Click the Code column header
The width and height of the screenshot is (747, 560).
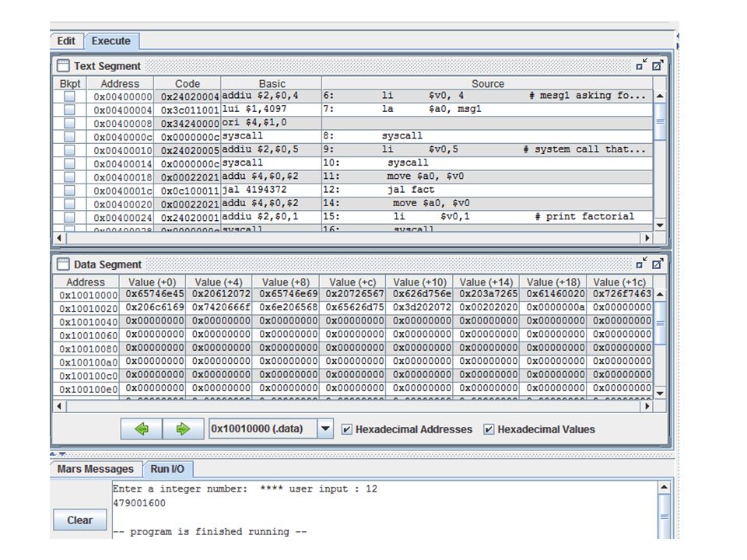(188, 84)
